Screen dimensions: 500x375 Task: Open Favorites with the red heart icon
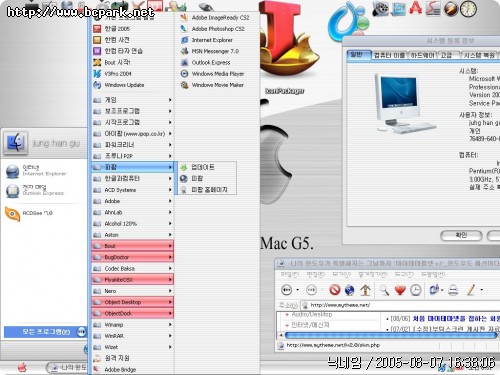tap(400, 290)
